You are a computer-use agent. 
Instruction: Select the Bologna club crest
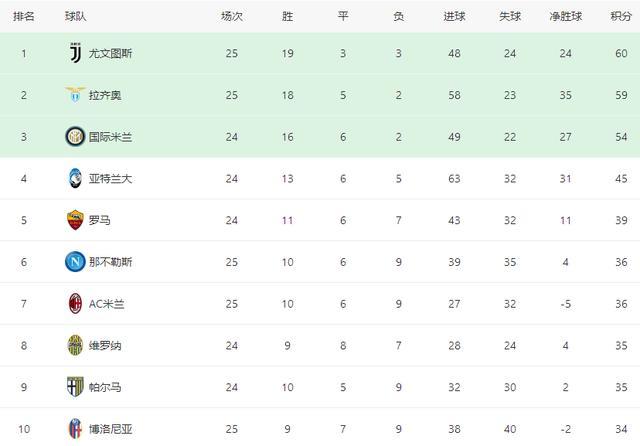coord(75,429)
